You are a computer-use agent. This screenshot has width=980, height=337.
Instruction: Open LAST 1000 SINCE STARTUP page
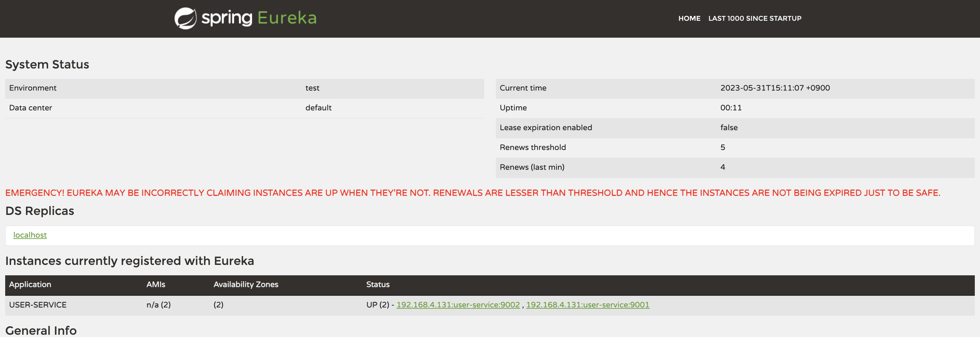coord(754,18)
